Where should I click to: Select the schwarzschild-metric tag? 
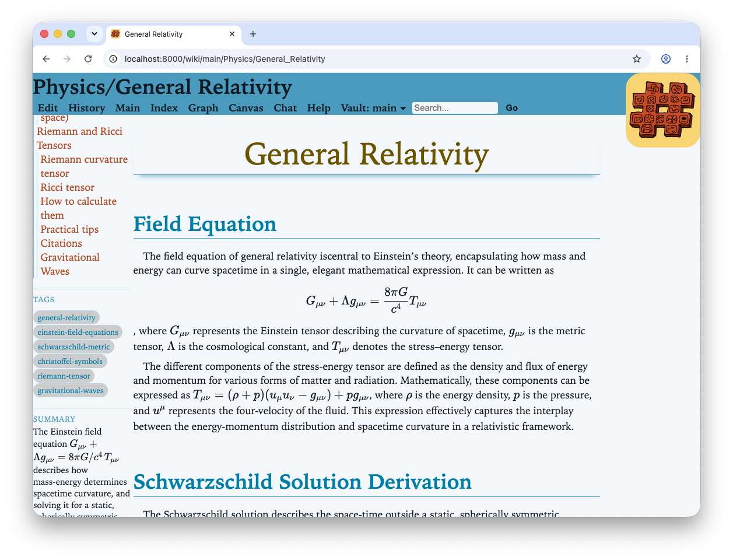coord(73,346)
